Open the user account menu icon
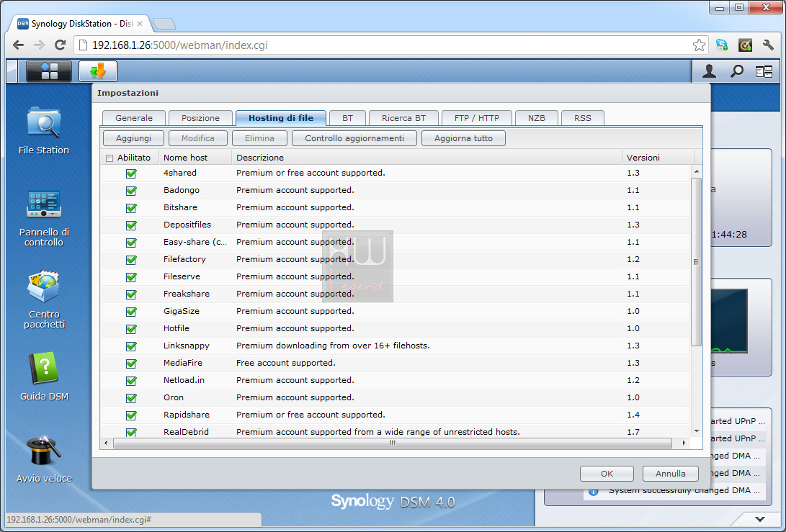 pyautogui.click(x=709, y=71)
